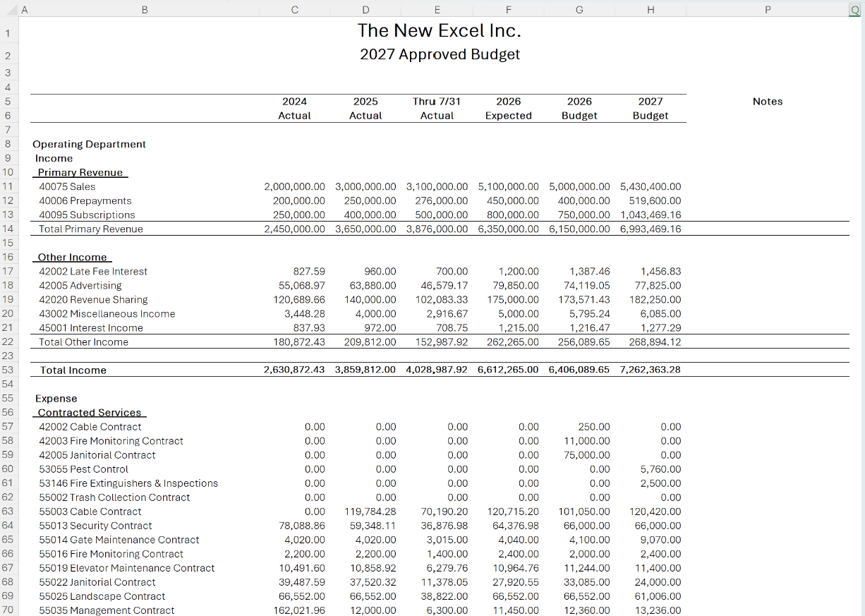
Task: Click '40006 Prepayments' row label
Action: (x=85, y=200)
